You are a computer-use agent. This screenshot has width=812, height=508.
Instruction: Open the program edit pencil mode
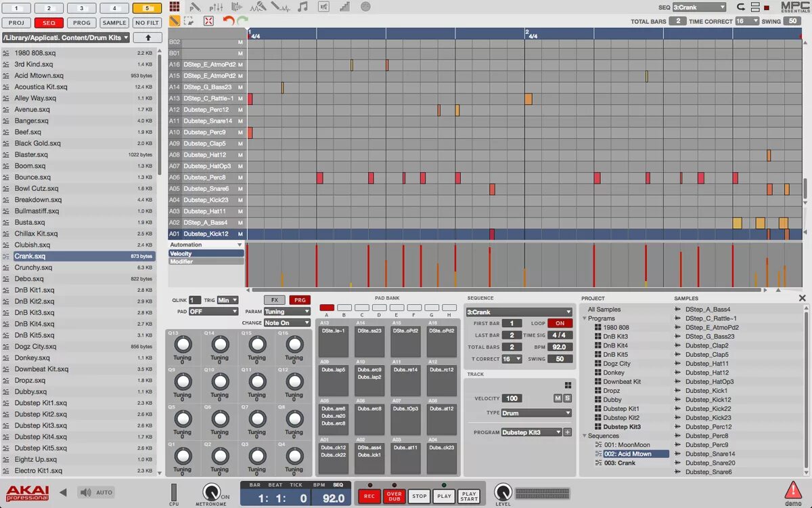click(196, 7)
